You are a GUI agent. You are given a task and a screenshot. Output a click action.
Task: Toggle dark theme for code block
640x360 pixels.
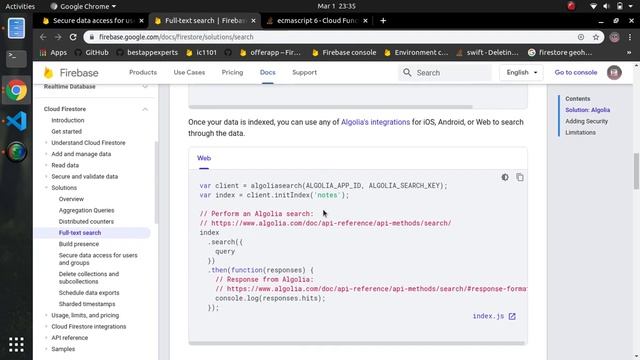tap(505, 177)
